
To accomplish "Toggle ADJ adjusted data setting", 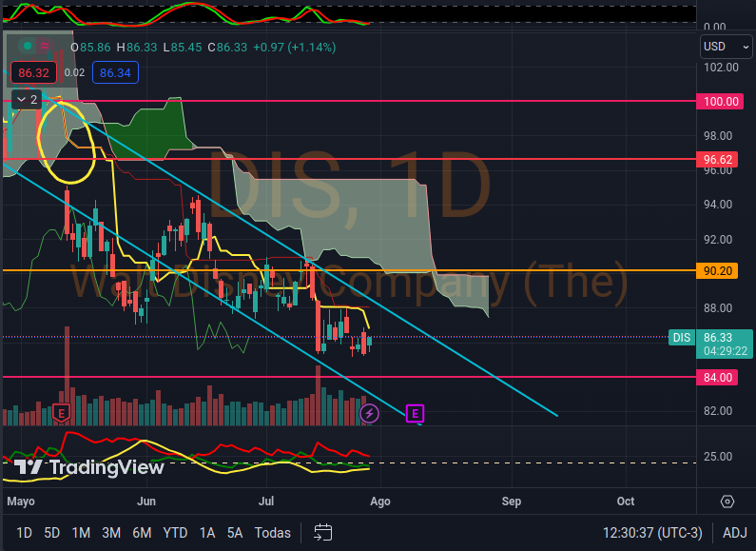I will point(731,533).
